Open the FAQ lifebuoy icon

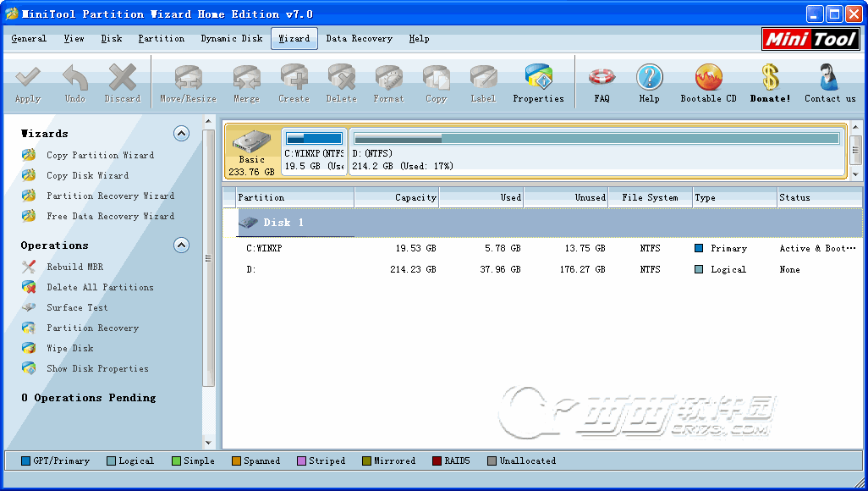coord(602,79)
